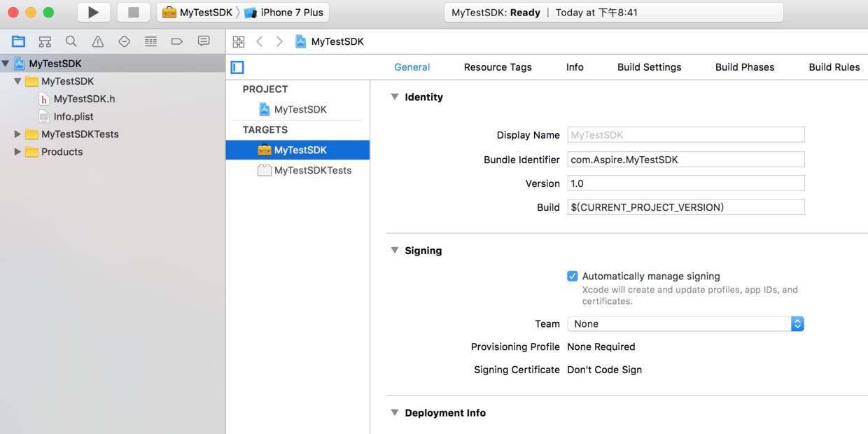Click the Build number field
The height and width of the screenshot is (434, 868).
[x=686, y=207]
